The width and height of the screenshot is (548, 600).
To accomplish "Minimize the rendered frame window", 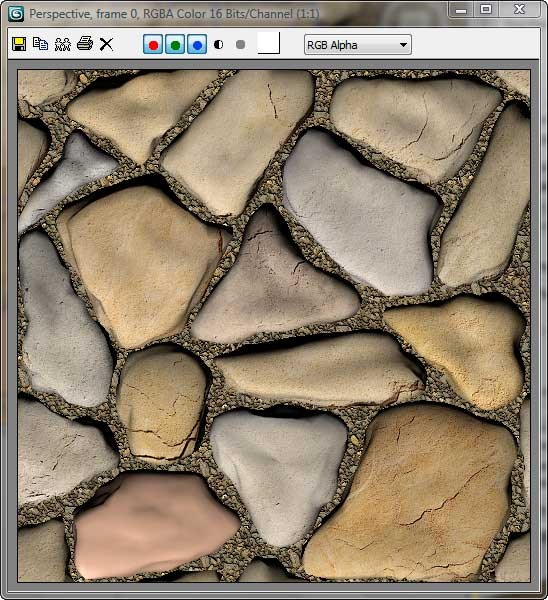I will click(461, 9).
